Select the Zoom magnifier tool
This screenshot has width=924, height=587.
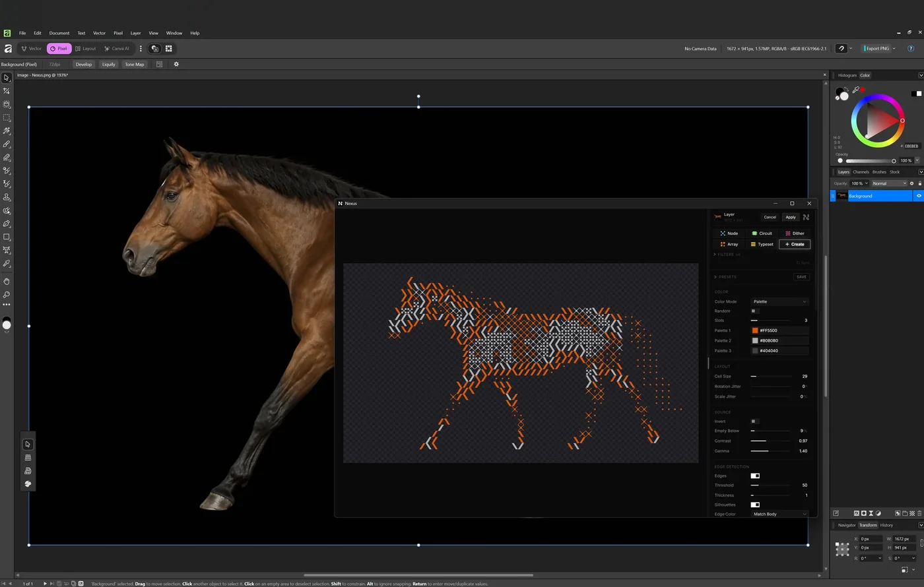7,295
